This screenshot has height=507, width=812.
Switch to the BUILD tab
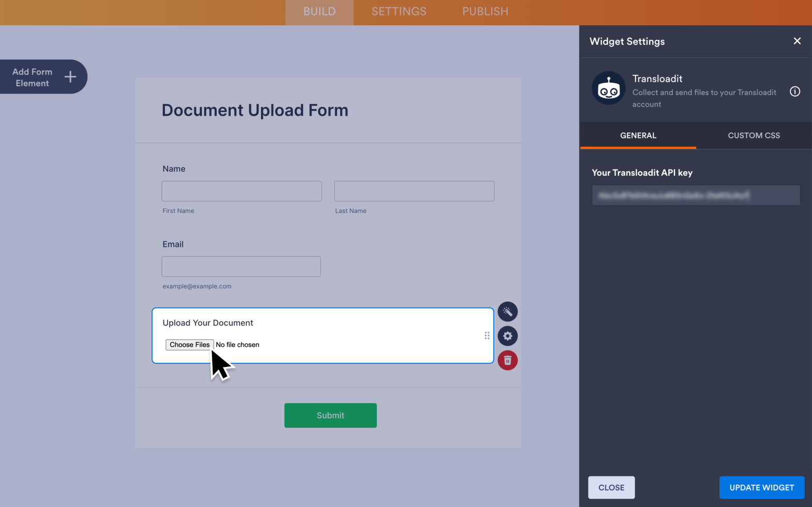coord(319,12)
